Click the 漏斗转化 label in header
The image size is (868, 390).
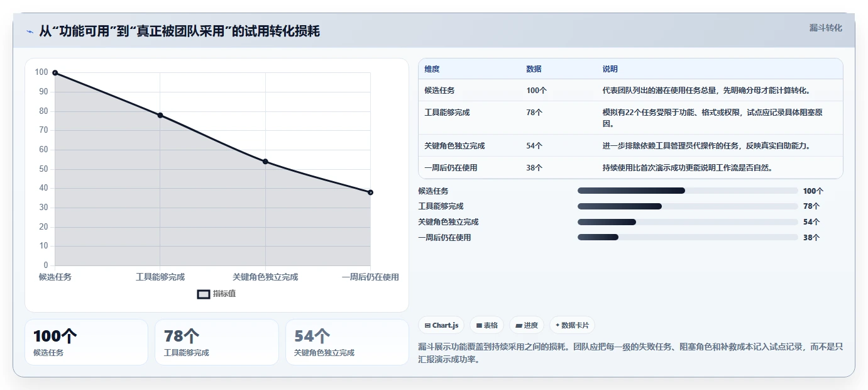[x=825, y=28]
